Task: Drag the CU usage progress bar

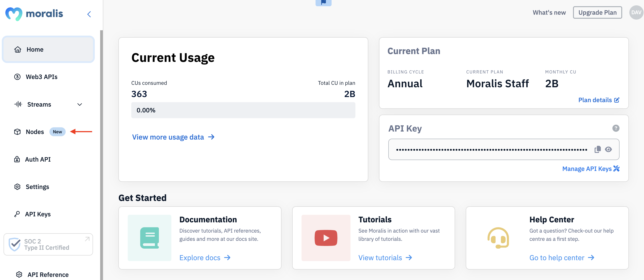Action: click(x=243, y=110)
